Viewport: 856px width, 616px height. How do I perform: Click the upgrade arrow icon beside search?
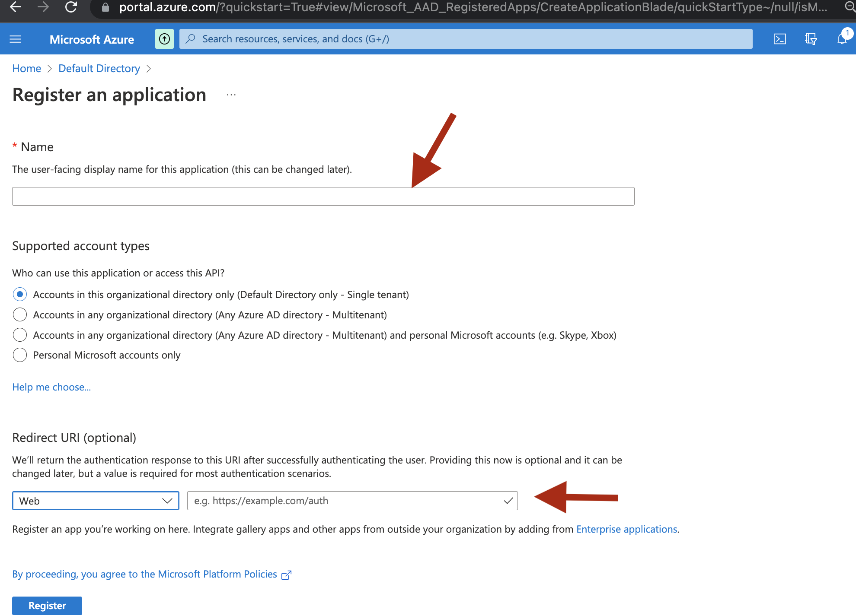pos(164,39)
